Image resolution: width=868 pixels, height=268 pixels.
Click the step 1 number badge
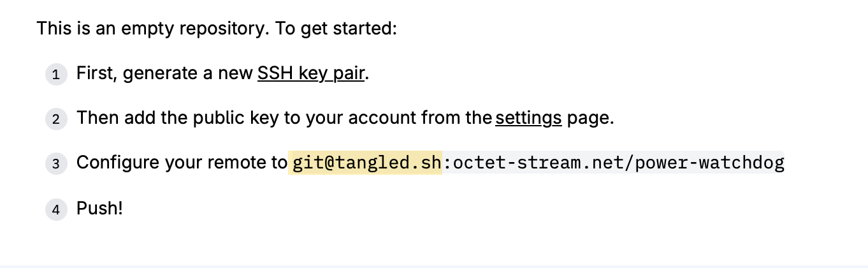(x=56, y=75)
